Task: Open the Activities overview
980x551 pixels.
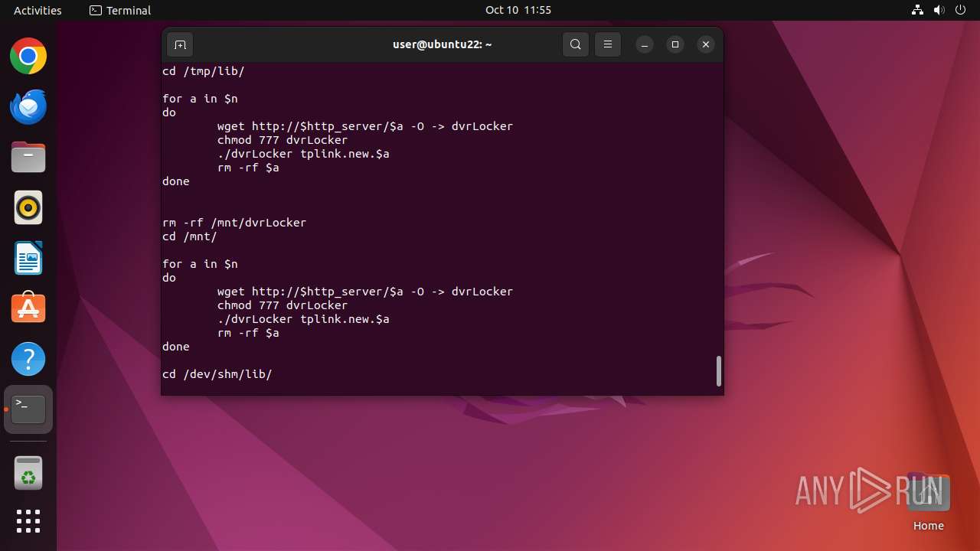Action: click(38, 10)
